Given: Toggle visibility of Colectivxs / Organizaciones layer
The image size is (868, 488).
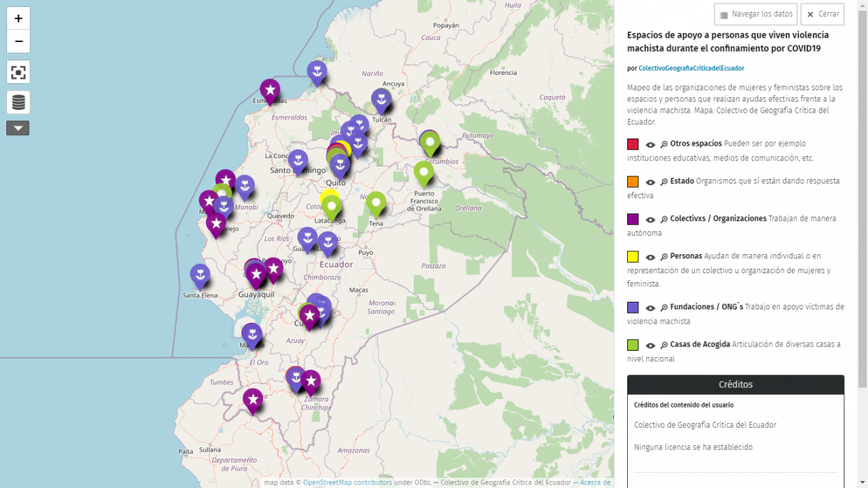Looking at the screenshot, I should (650, 219).
